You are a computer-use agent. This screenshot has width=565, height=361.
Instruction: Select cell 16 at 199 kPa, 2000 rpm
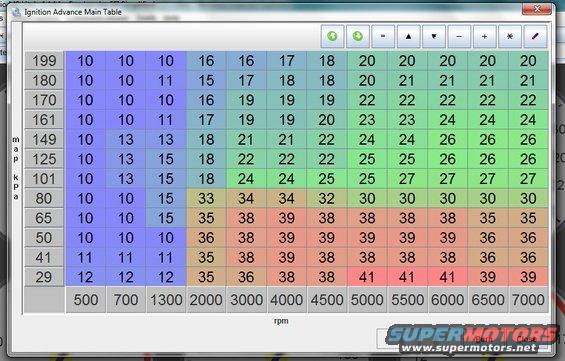coord(206,61)
